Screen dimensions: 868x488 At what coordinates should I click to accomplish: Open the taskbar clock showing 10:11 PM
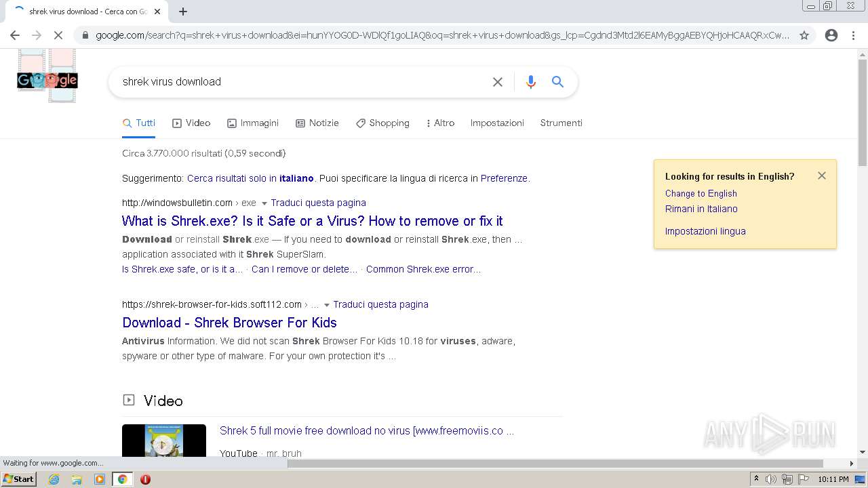click(x=833, y=479)
